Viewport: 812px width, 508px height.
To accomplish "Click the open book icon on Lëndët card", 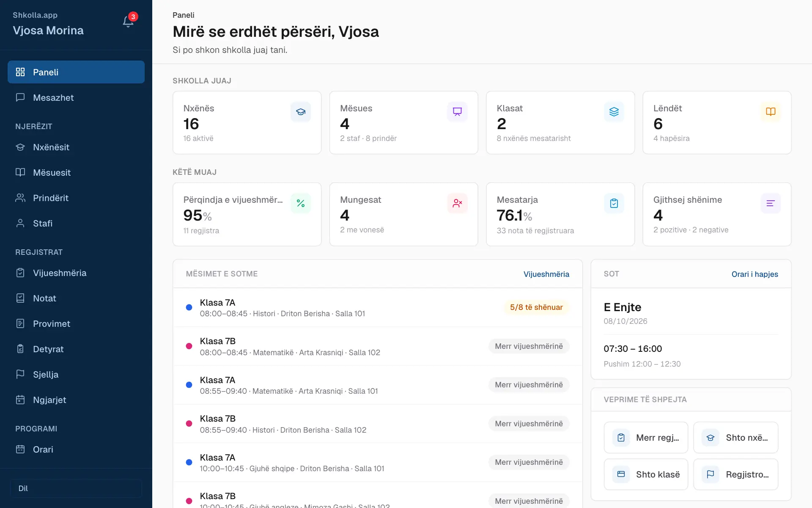I will tap(771, 112).
